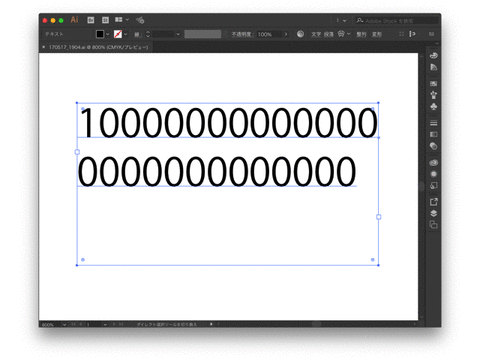
Task: Open the control panel menu icon
Action: pos(431,34)
